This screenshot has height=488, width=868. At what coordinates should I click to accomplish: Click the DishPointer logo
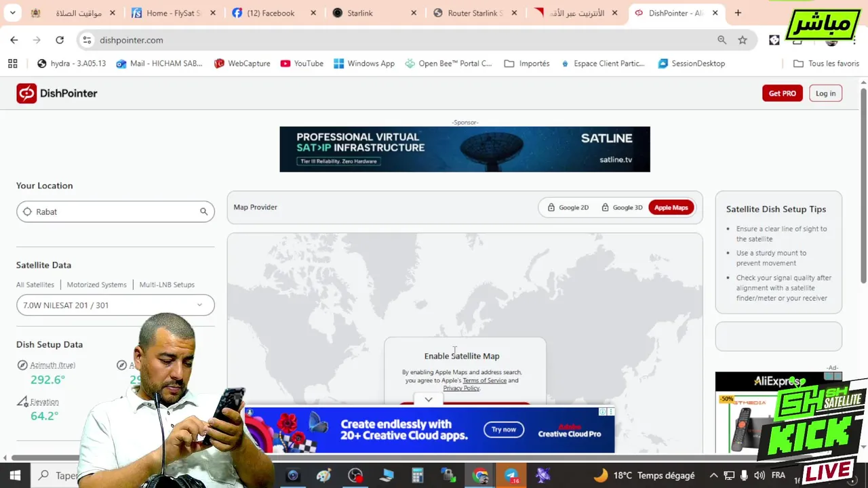pos(57,94)
